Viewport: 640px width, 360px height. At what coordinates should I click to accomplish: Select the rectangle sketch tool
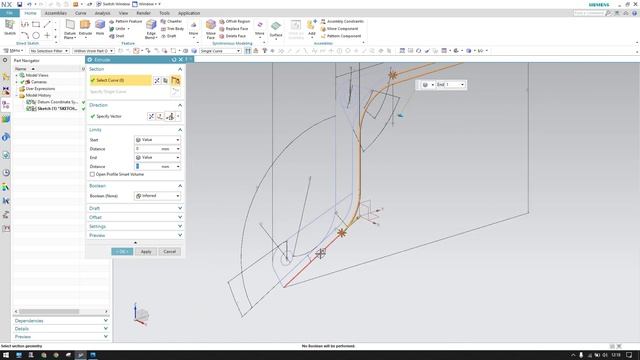pos(36,24)
